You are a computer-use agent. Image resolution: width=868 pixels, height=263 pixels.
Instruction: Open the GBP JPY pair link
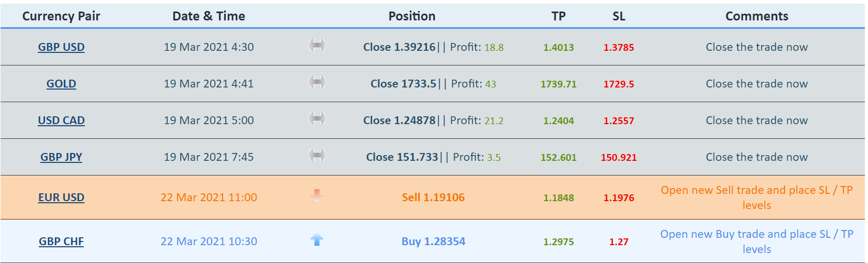click(x=61, y=157)
